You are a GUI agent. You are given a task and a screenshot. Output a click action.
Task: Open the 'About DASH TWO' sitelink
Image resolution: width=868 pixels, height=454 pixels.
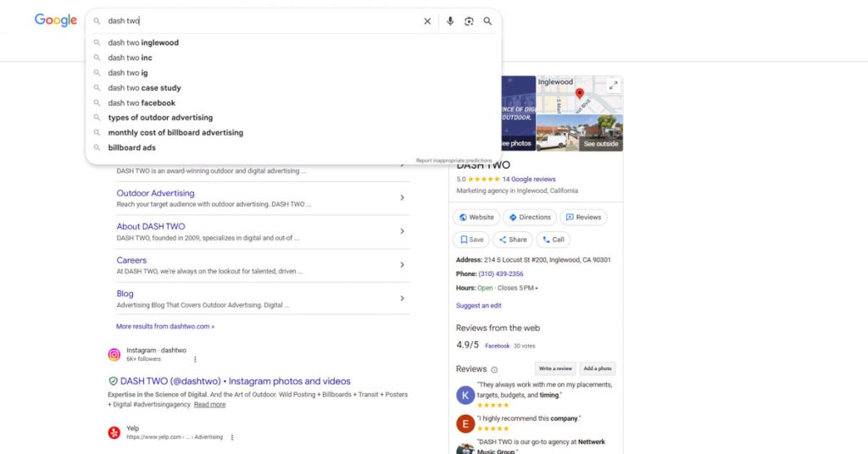[151, 226]
